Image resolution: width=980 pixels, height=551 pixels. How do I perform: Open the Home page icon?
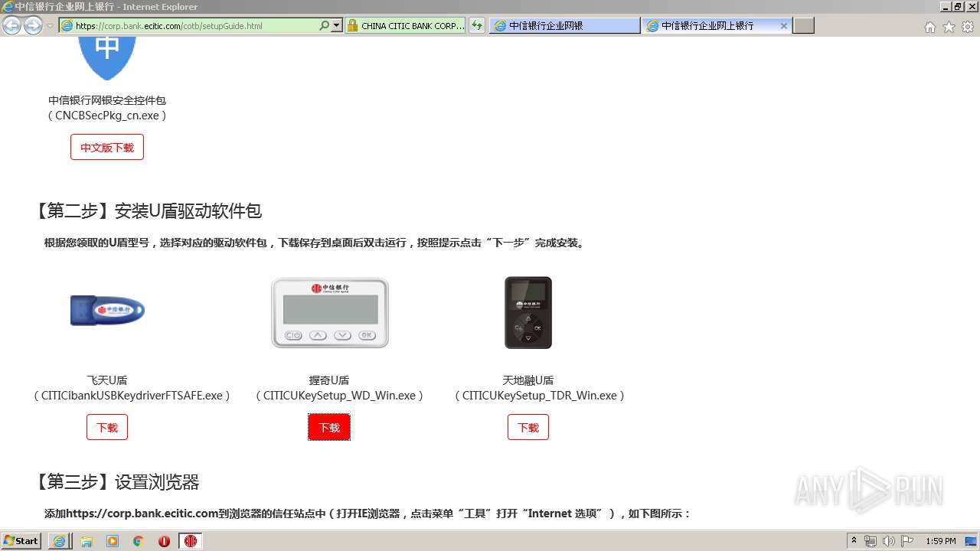(929, 27)
